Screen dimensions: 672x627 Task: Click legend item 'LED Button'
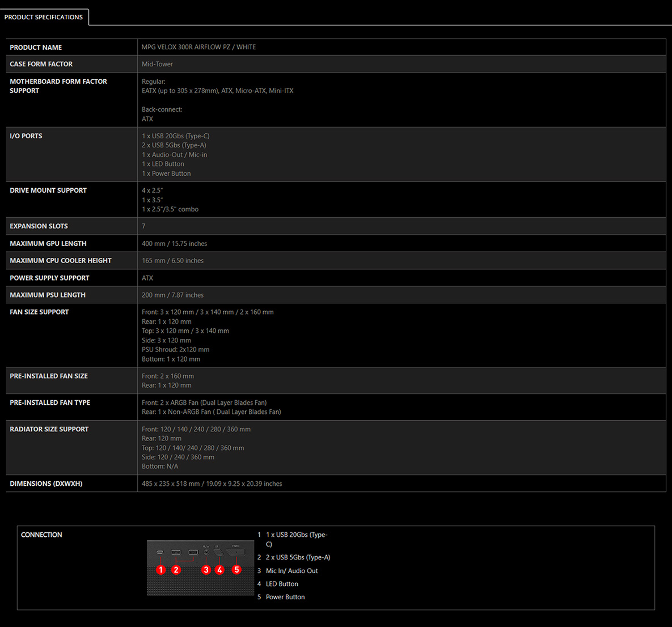pyautogui.click(x=282, y=584)
